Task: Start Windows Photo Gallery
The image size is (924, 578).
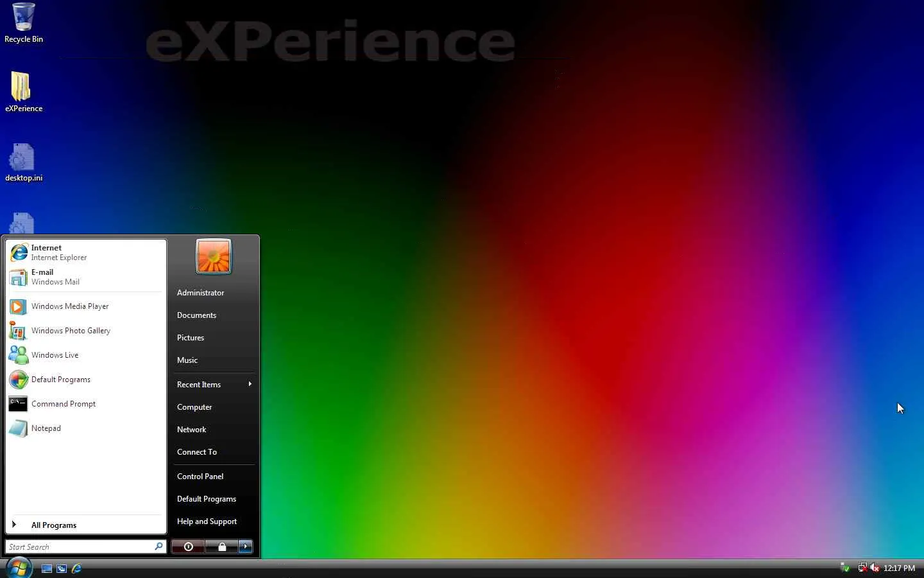Action: pyautogui.click(x=86, y=331)
